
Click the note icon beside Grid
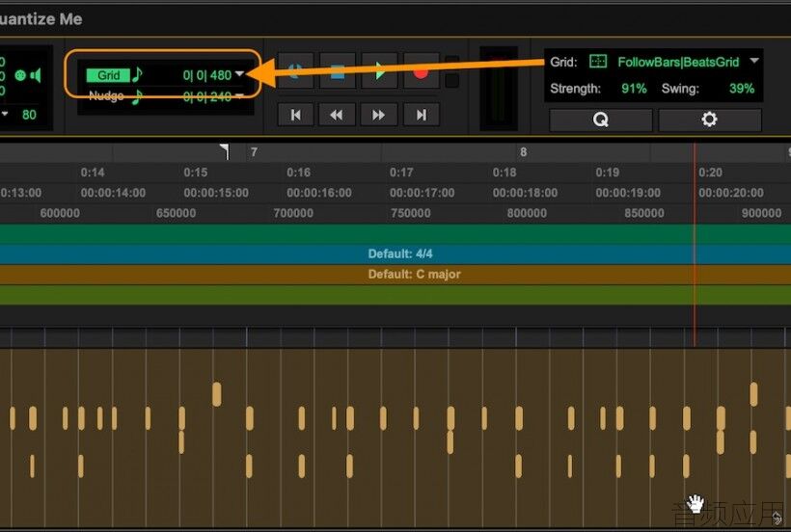pyautogui.click(x=137, y=74)
